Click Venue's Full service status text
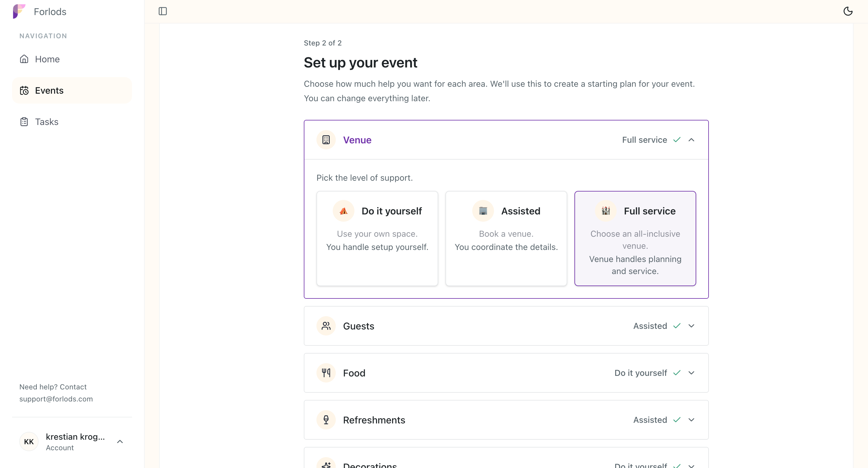 point(644,140)
